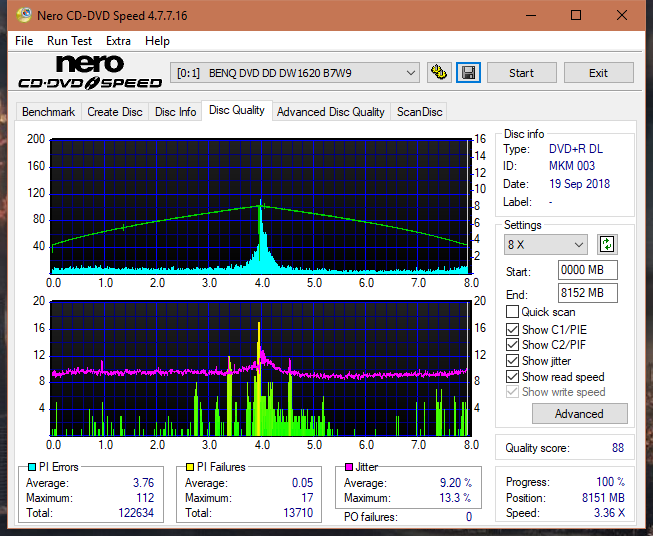Screen dimensions: 653x536
Task: Click the Start button
Action: [521, 73]
